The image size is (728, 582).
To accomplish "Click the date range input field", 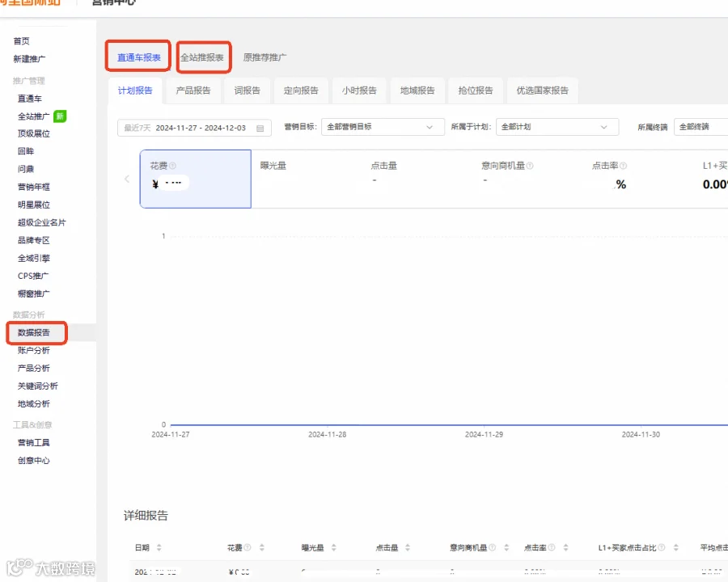I will tap(194, 128).
